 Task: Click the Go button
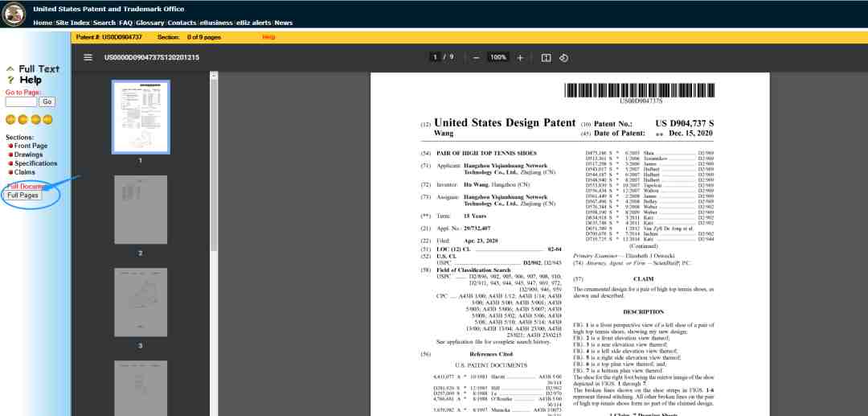click(x=47, y=102)
